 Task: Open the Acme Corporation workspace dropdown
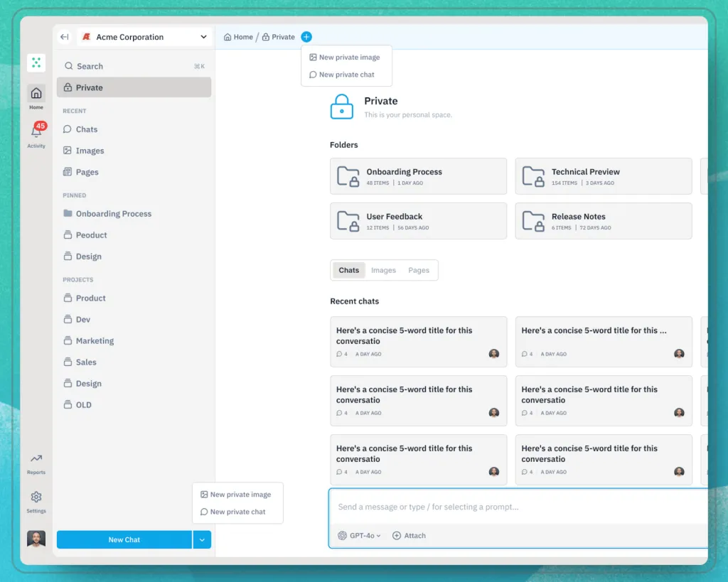pos(142,36)
